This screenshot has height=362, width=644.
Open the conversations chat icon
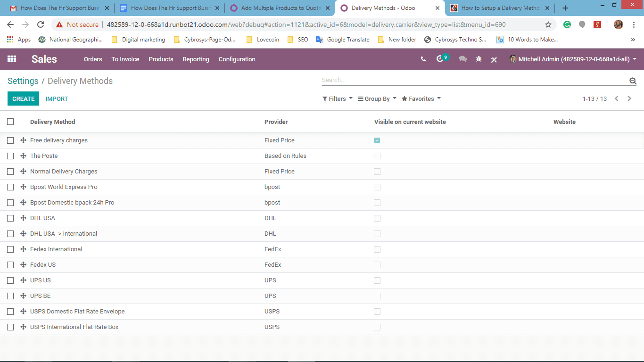pyautogui.click(x=463, y=59)
